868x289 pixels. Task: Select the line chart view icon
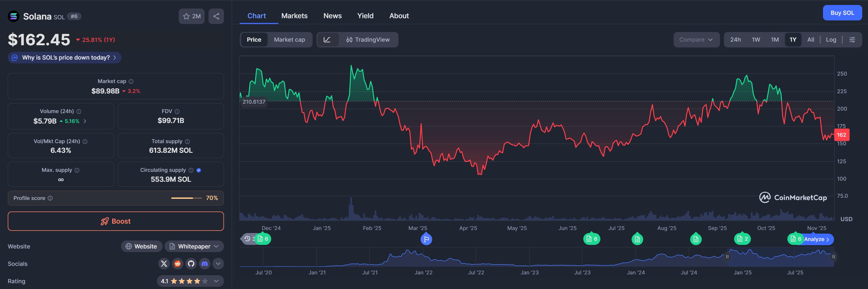327,40
